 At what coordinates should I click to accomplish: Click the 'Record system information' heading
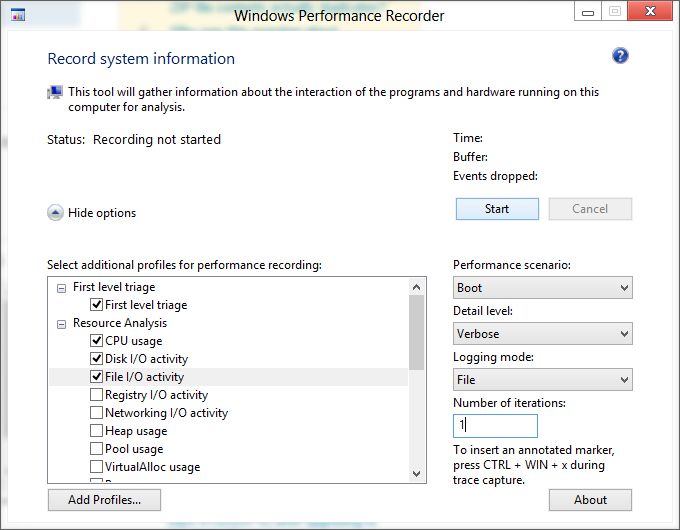(141, 59)
